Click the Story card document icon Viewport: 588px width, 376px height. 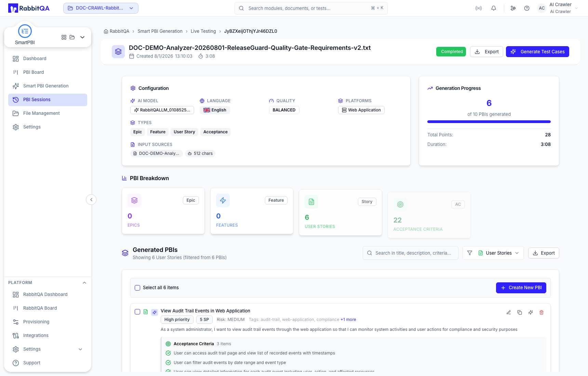(311, 202)
